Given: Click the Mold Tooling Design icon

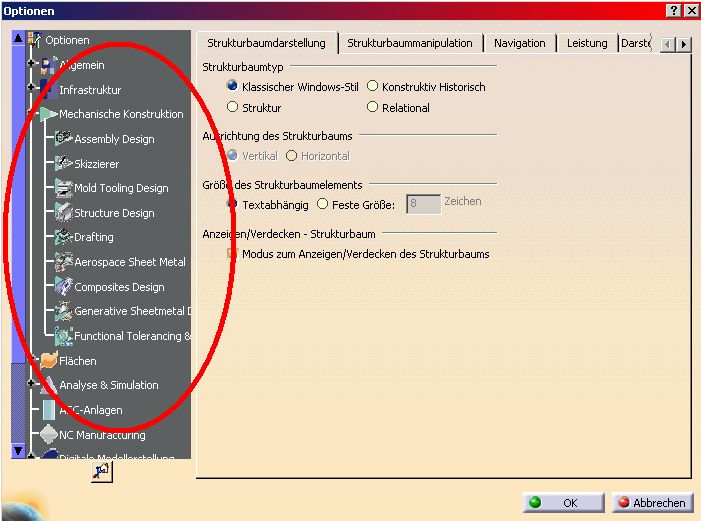Looking at the screenshot, I should point(63,188).
